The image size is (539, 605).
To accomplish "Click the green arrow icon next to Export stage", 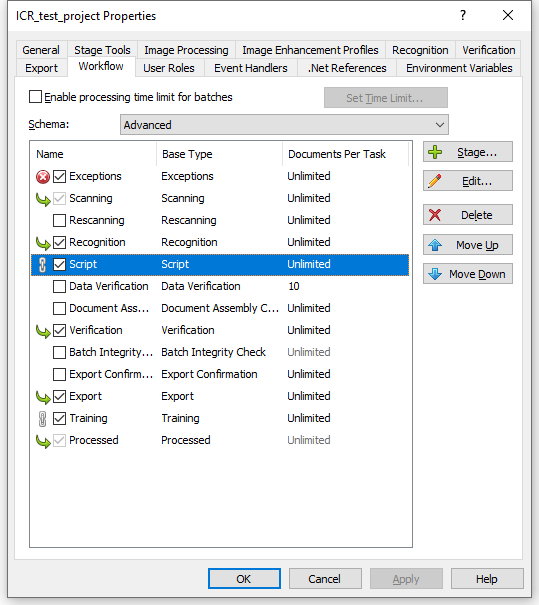I will 43,397.
